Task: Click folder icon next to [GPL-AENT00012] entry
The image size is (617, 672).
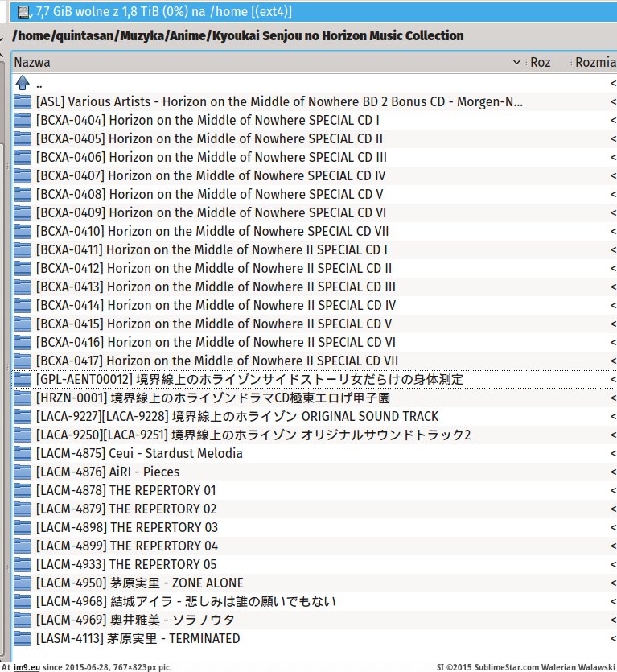Action: coord(23,379)
